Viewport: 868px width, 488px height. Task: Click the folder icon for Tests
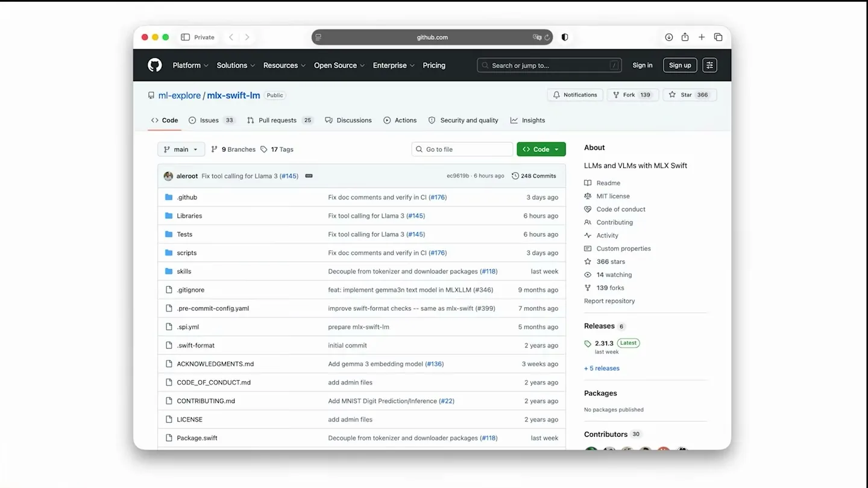tap(169, 234)
